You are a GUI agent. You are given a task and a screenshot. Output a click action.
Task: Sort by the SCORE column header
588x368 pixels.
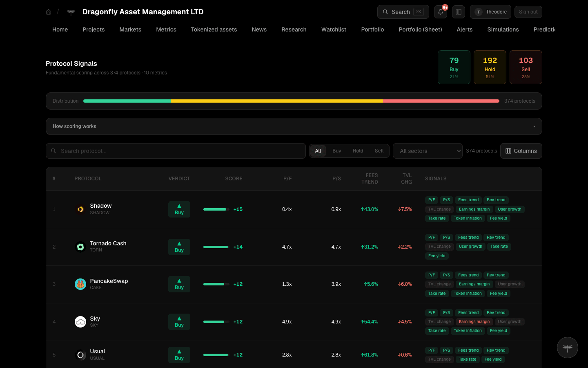(234, 179)
